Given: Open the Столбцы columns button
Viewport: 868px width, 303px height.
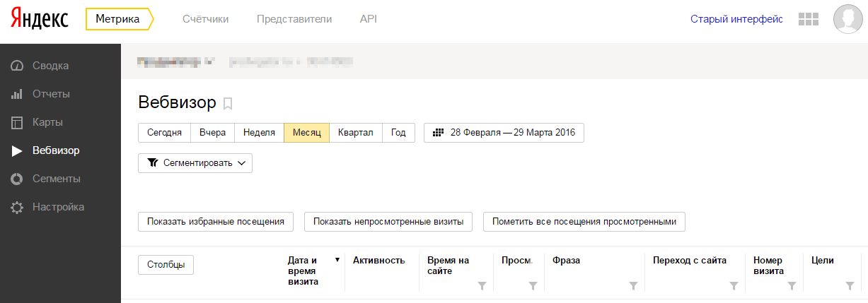Looking at the screenshot, I should 166,265.
